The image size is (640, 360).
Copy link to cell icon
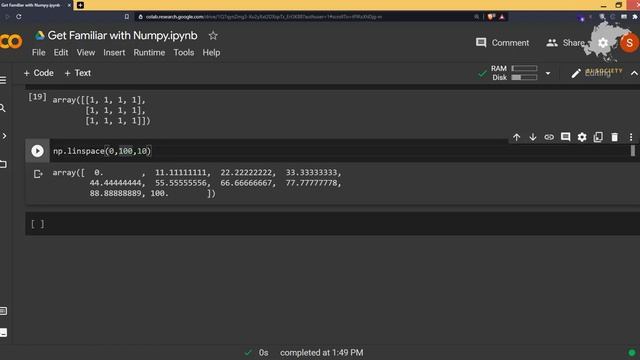click(x=549, y=137)
